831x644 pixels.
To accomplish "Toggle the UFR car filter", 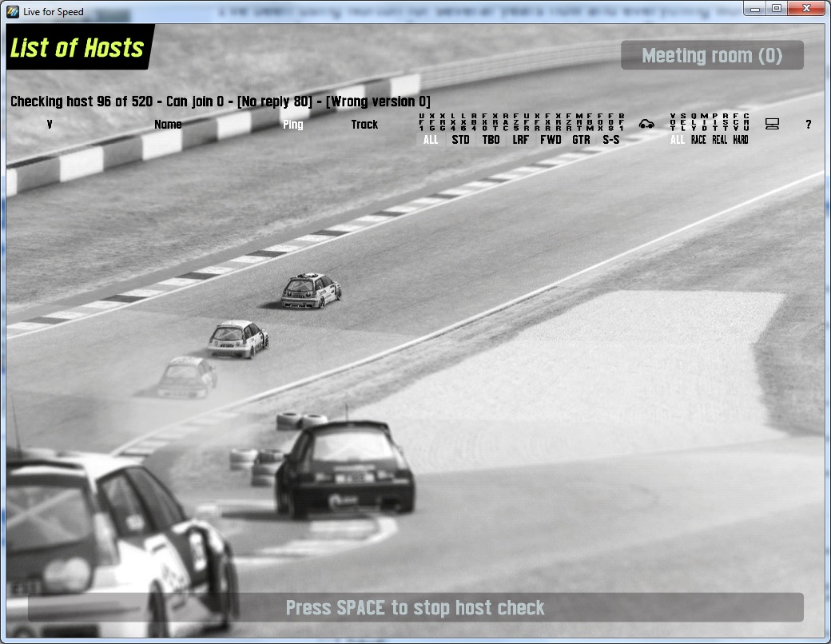I will [527, 122].
